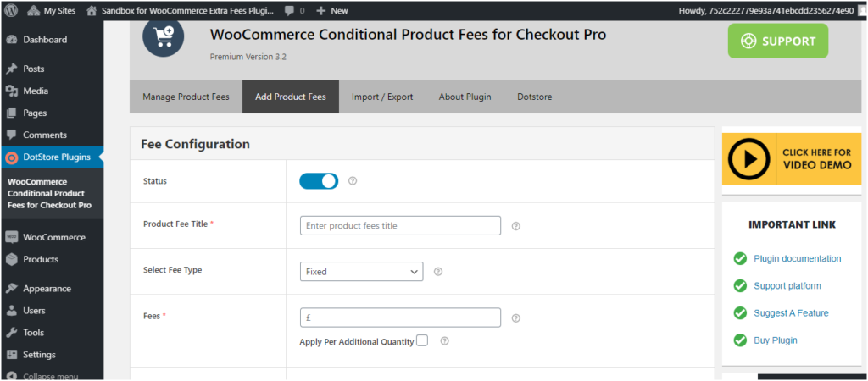Switch to Manage Product Fees tab

coord(186,97)
